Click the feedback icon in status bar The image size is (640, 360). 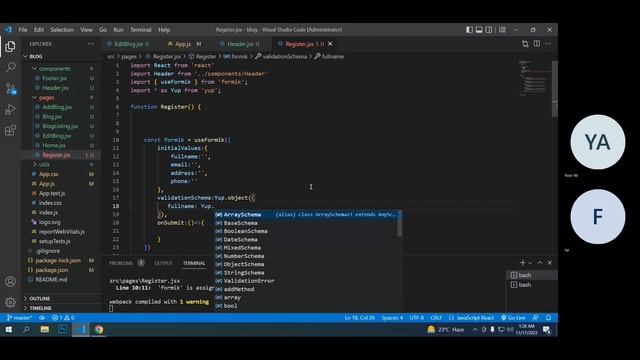click(536, 318)
